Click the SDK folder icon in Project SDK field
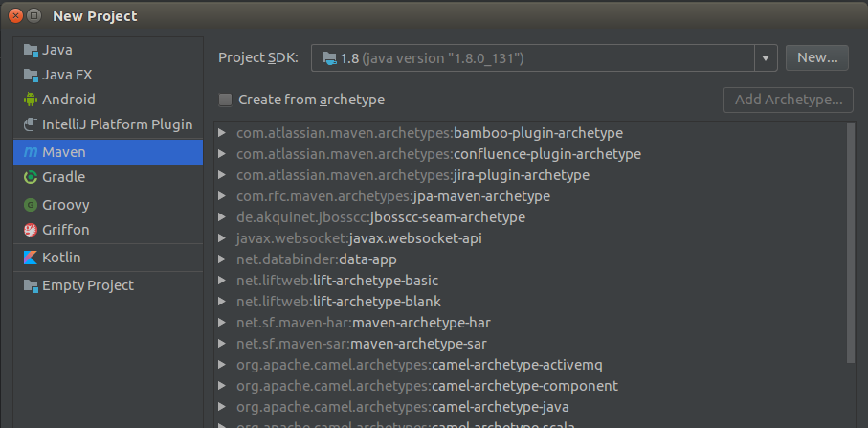Image resolution: width=868 pixels, height=428 pixels. click(329, 58)
